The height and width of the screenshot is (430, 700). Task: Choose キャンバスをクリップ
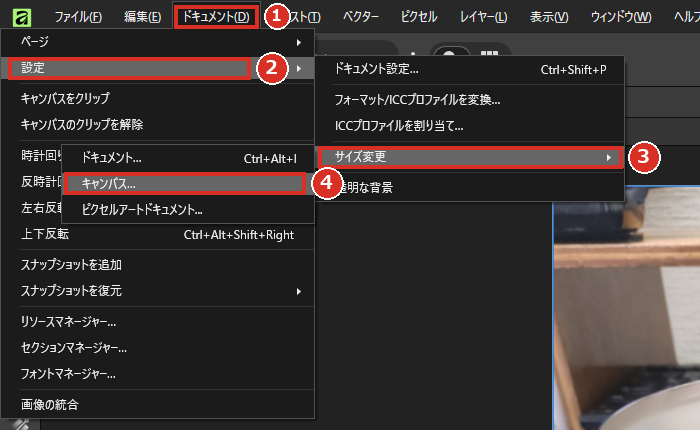point(158,98)
